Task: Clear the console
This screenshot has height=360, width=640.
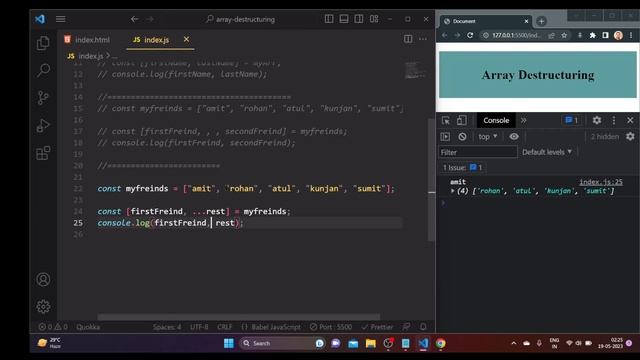Action: coord(462,137)
